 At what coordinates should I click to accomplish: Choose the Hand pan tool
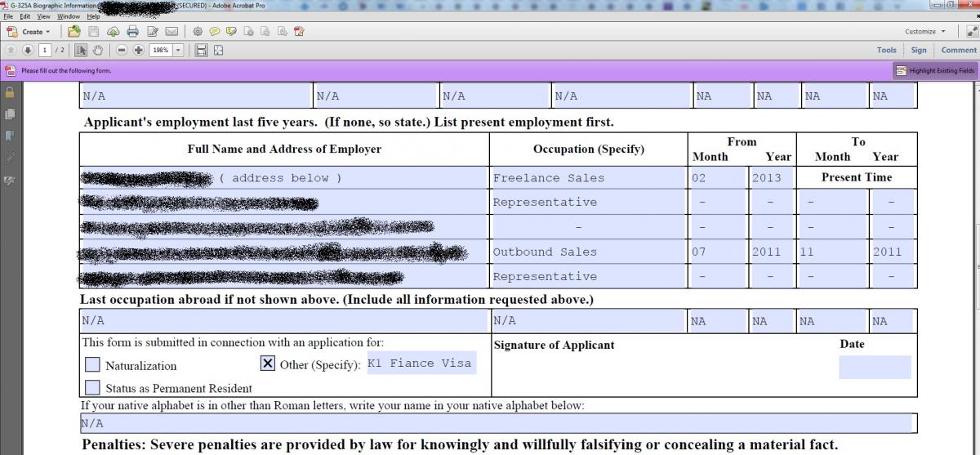[97, 50]
